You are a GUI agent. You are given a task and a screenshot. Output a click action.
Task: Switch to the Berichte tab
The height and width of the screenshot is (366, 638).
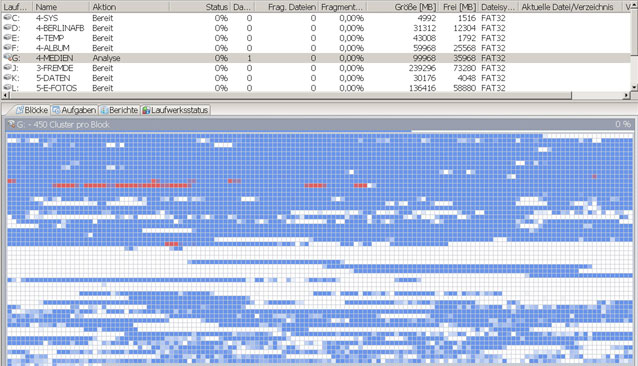tap(119, 110)
